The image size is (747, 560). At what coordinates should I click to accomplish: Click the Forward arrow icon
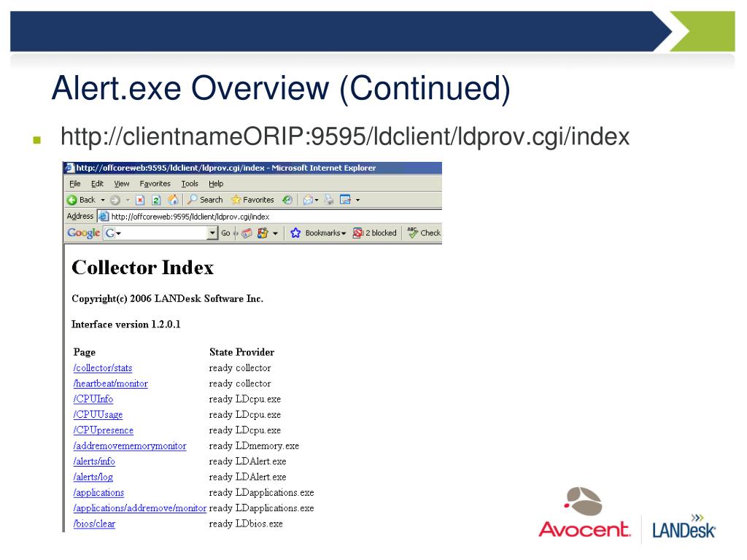point(115,200)
